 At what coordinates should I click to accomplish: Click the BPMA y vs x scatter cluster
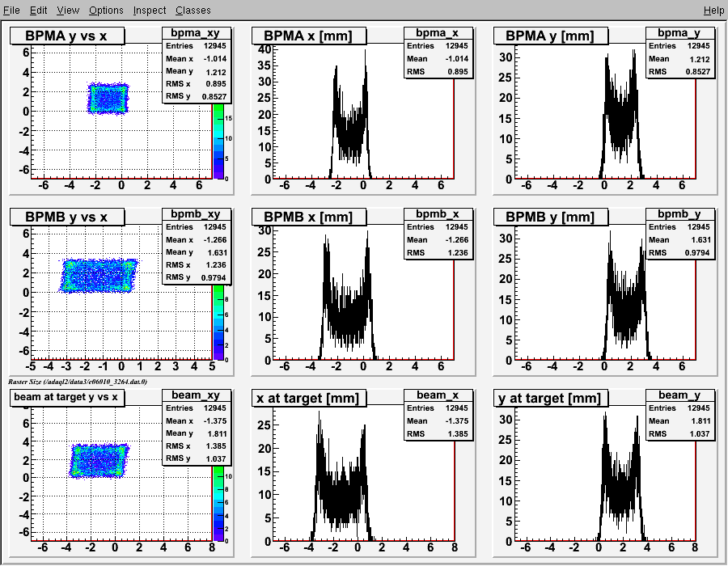pos(108,99)
